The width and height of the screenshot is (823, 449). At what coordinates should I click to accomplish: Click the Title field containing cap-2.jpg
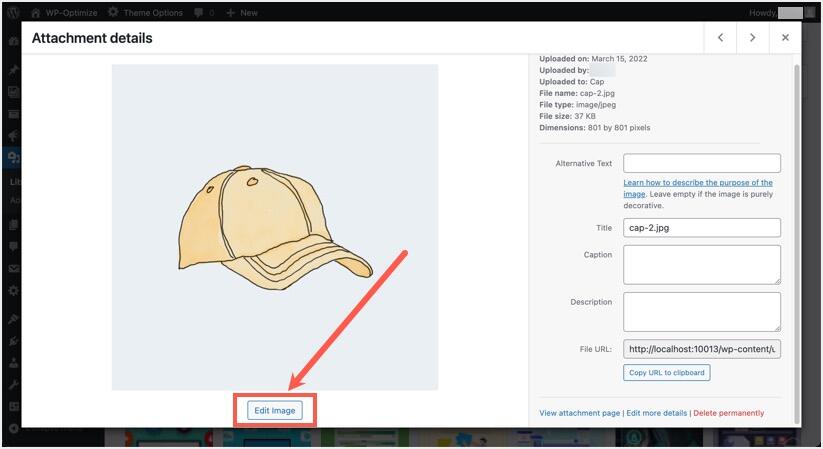click(x=701, y=228)
